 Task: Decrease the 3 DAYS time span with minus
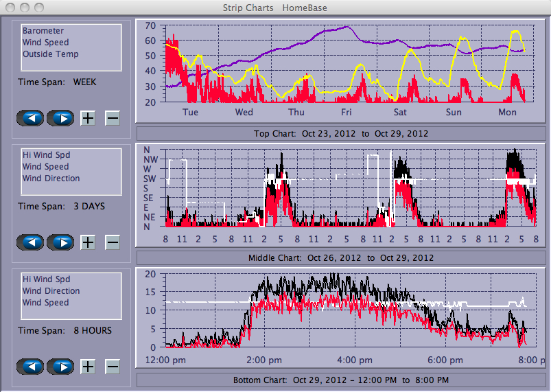(x=113, y=242)
